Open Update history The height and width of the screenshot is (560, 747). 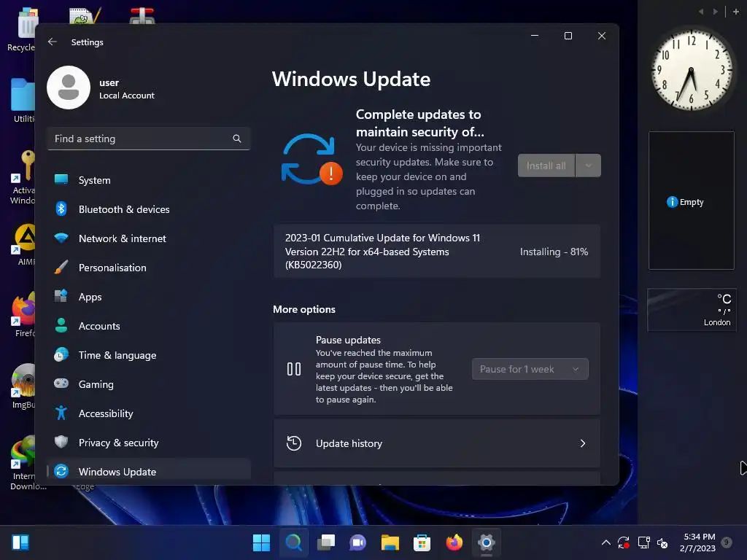436,443
